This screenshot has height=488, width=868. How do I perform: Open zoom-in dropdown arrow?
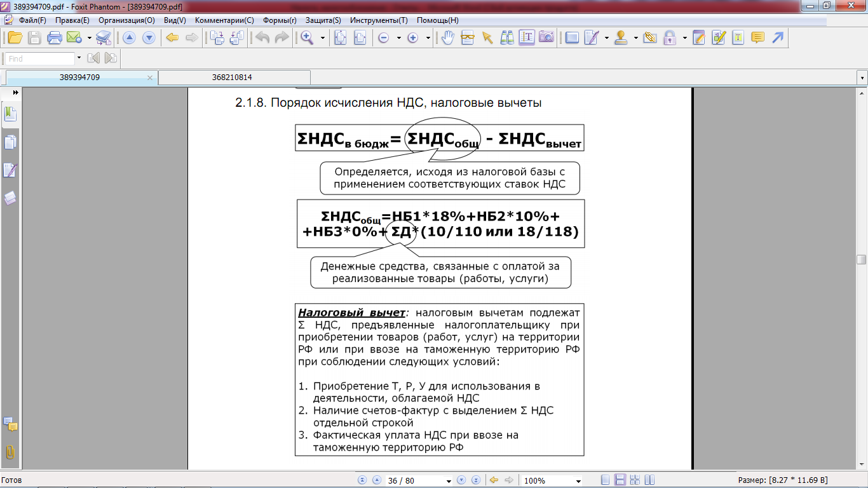[x=428, y=37]
